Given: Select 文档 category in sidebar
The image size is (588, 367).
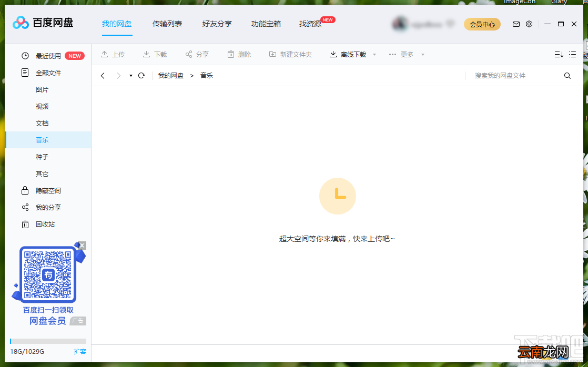Looking at the screenshot, I should coord(42,124).
